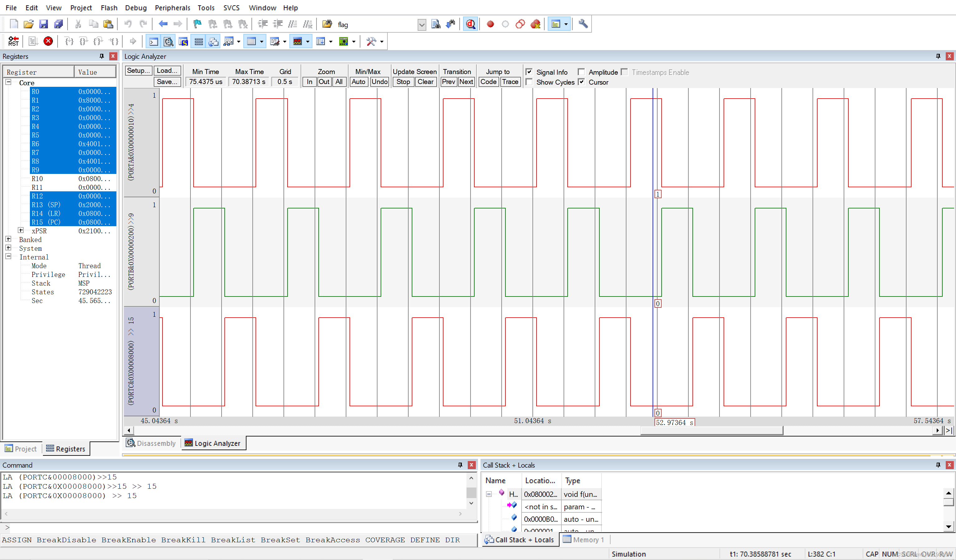Toggle the Disassembly Window icon
The width and height of the screenshot is (956, 560).
click(x=168, y=41)
